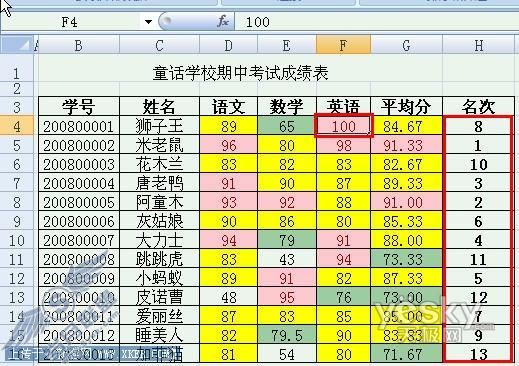
Task: Select column B header
Action: [x=79, y=45]
